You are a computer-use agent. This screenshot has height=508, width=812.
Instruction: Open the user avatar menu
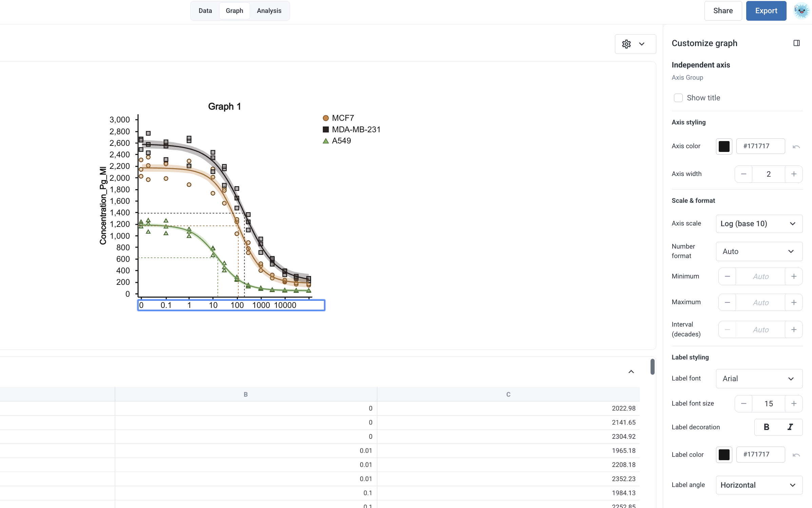pos(801,11)
